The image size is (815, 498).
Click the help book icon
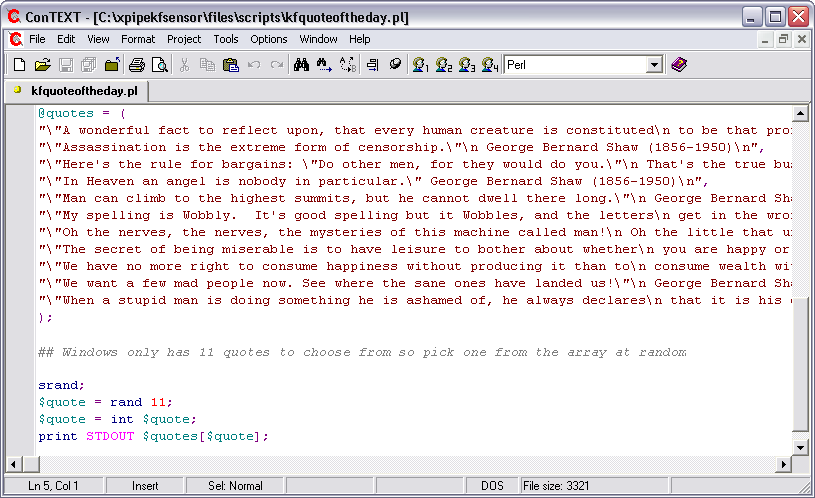[680, 65]
